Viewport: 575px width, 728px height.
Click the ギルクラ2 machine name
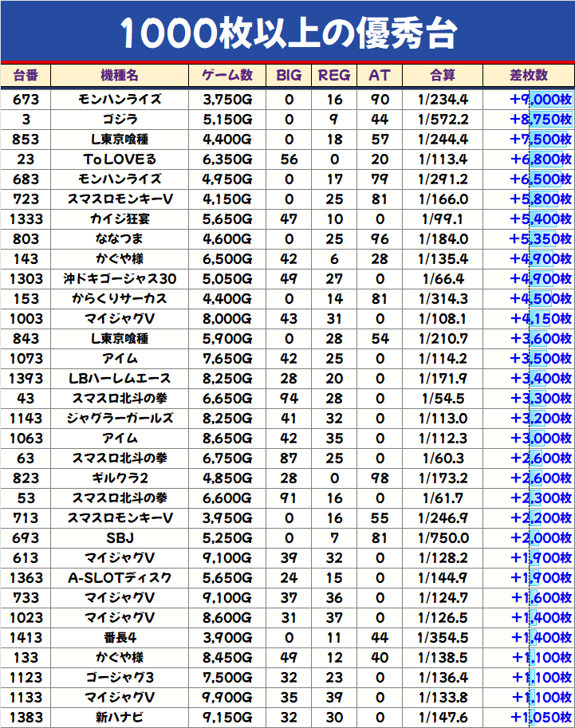tap(120, 478)
